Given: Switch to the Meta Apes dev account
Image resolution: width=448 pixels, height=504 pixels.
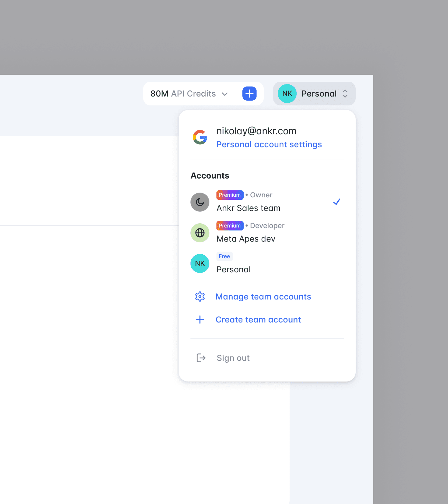Looking at the screenshot, I should point(245,239).
